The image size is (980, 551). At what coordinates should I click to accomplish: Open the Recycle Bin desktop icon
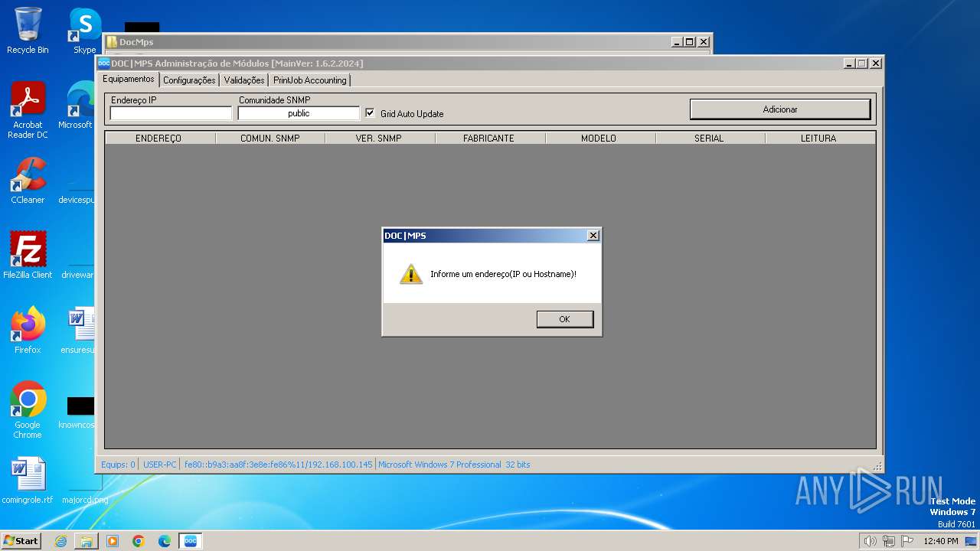(28, 31)
